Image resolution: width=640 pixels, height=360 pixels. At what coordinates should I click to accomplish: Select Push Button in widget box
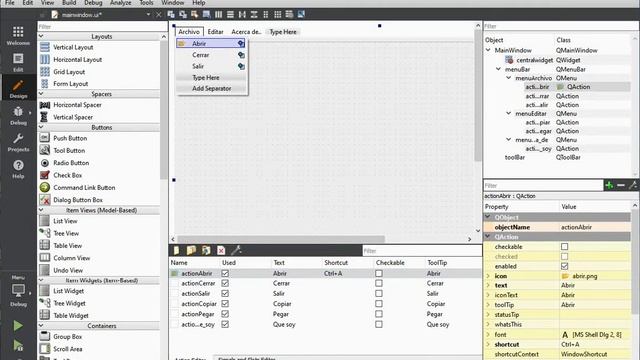point(70,138)
